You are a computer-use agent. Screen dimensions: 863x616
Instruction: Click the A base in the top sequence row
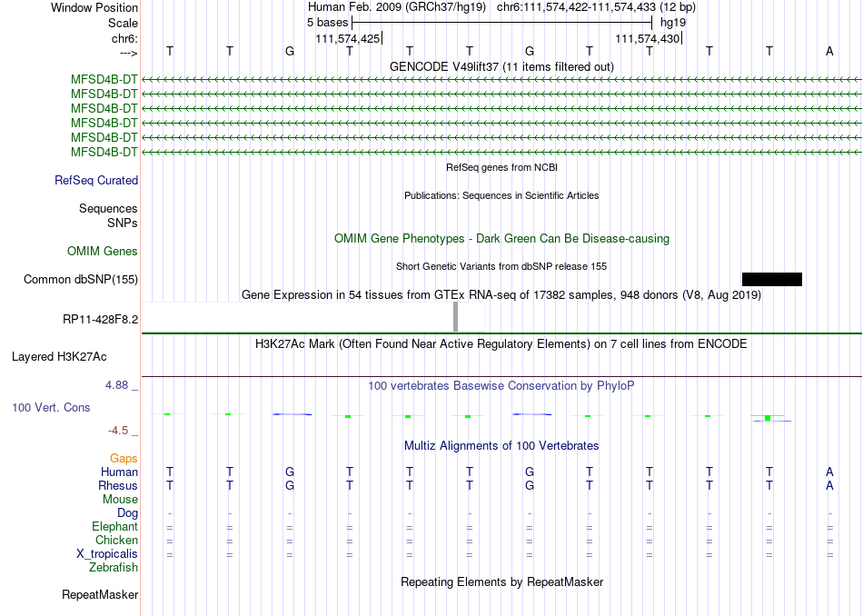click(829, 51)
